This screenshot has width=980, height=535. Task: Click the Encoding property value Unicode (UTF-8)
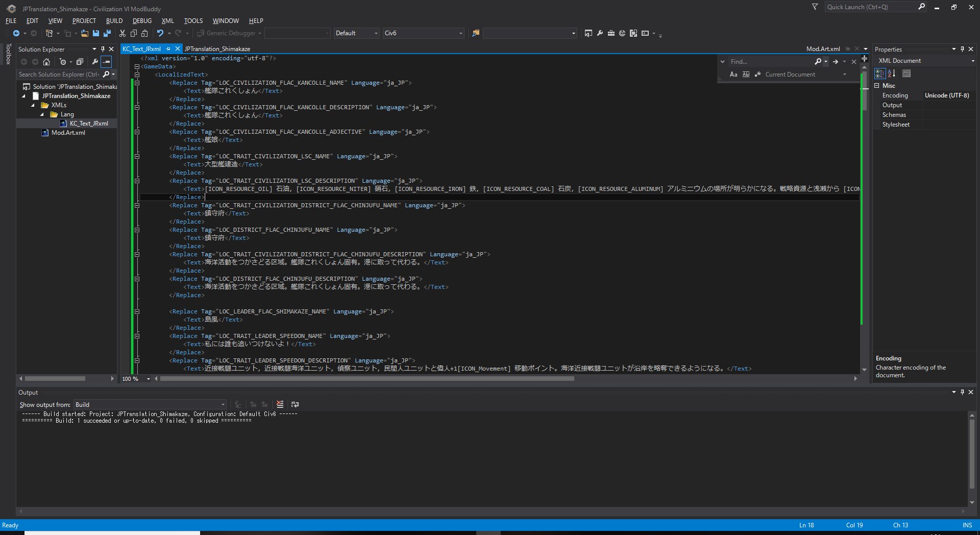947,95
